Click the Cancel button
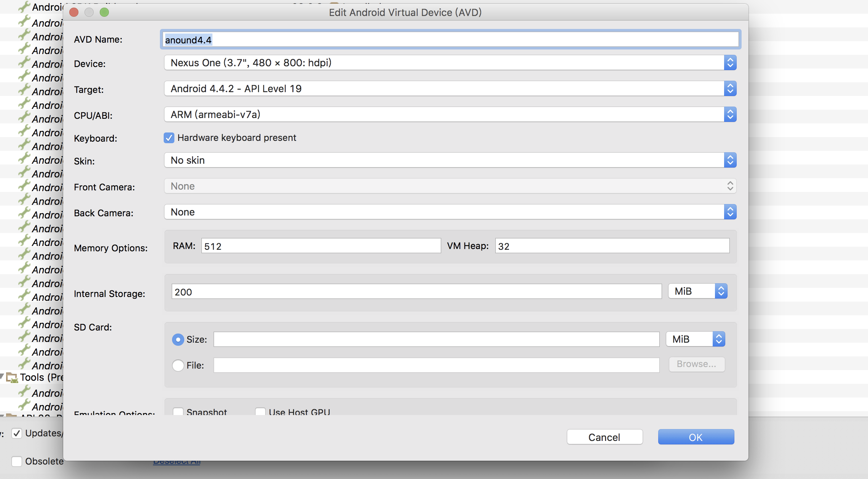Image resolution: width=868 pixels, height=479 pixels. tap(605, 437)
